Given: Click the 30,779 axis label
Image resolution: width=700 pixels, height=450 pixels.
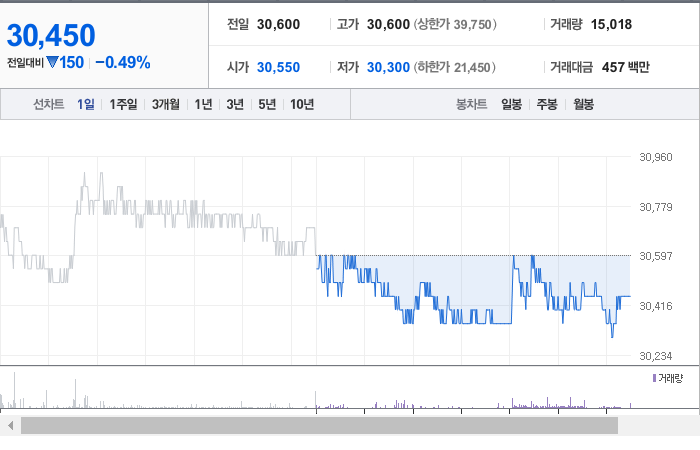Looking at the screenshot, I should click(x=656, y=207).
